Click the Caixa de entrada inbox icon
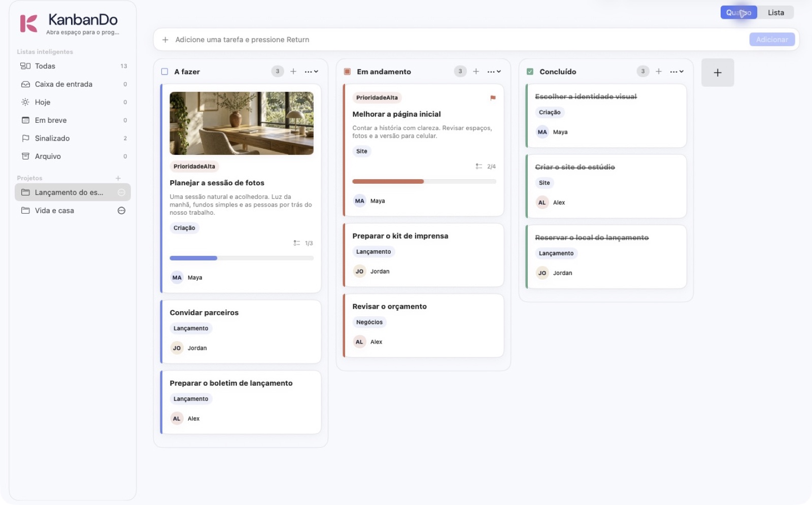The height and width of the screenshot is (505, 812). click(25, 84)
